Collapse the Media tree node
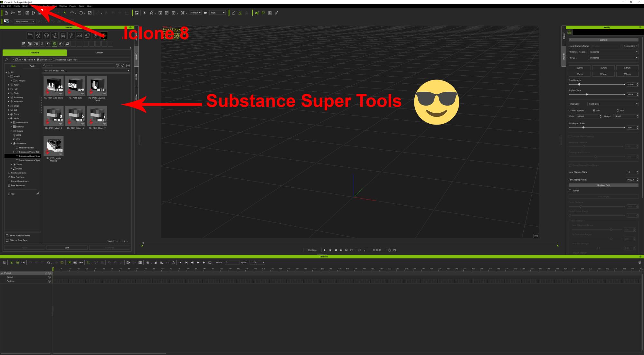The image size is (644, 355). pos(9,118)
